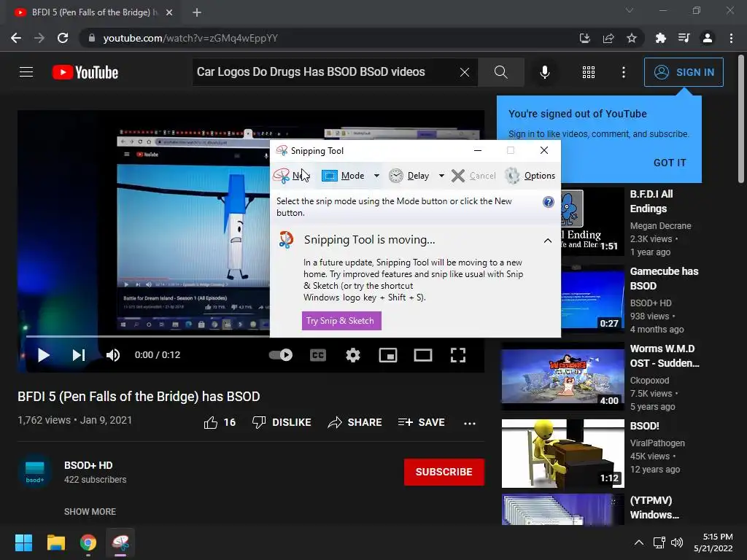Switch to theater mode
747x560 pixels.
[x=423, y=355]
